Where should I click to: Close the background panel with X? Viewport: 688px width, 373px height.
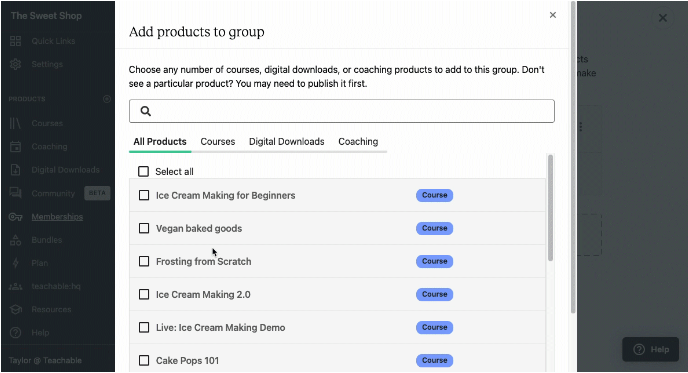coord(663,18)
